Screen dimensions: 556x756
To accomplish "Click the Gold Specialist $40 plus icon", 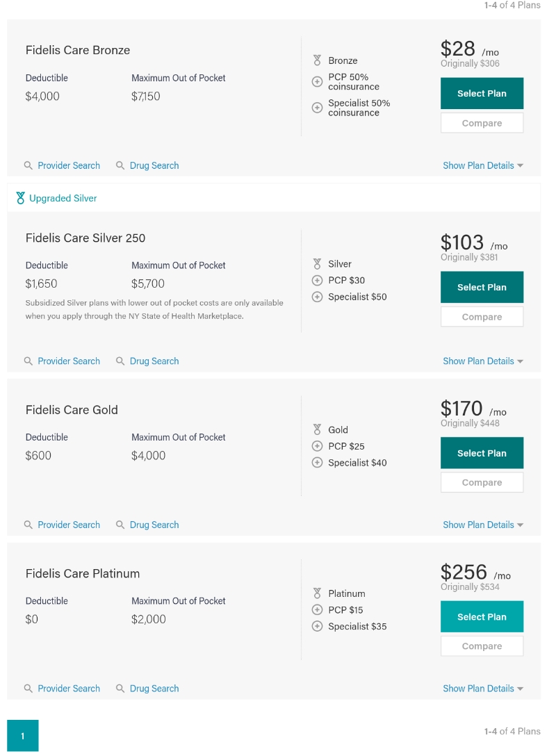I will point(317,463).
